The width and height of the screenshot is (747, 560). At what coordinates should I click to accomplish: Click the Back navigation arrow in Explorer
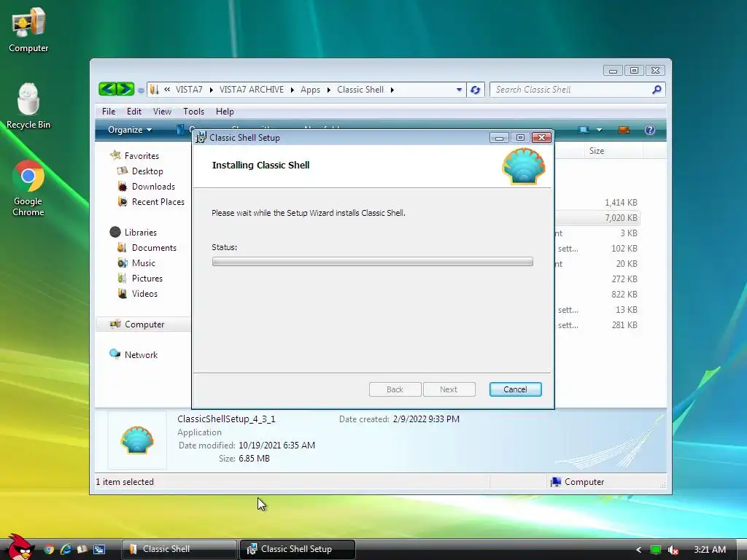point(107,89)
